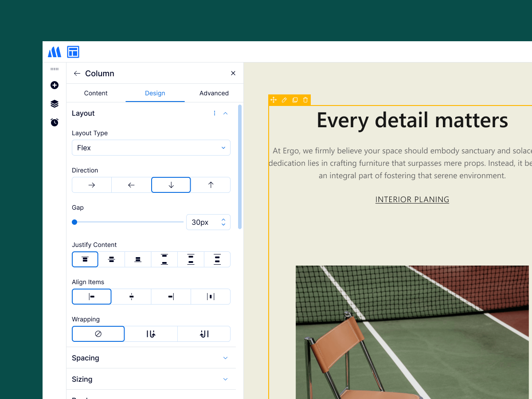Click the add element plus icon
Viewport: 532px width, 399px height.
55,85
